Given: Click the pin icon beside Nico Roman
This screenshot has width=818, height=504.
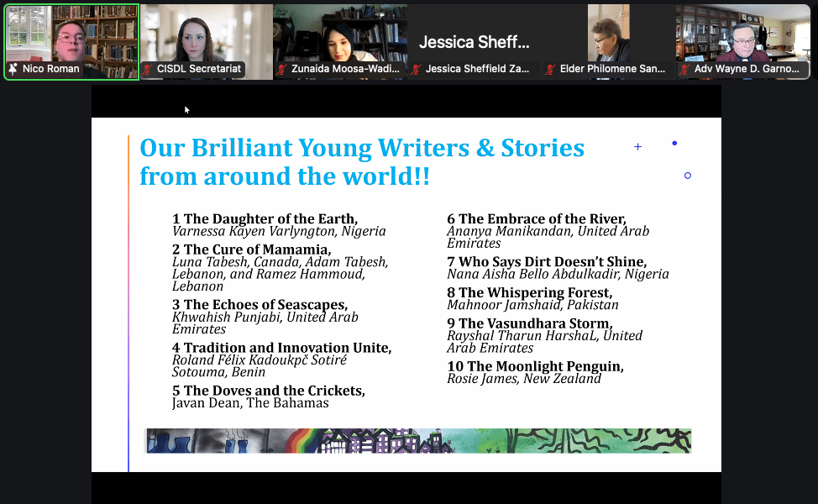Looking at the screenshot, I should [x=13, y=69].
